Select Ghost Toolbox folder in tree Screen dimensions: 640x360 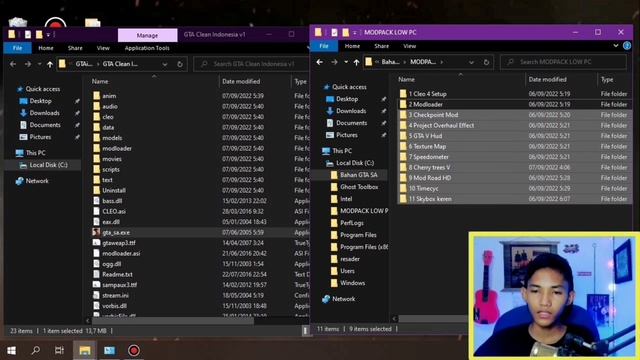[359, 187]
